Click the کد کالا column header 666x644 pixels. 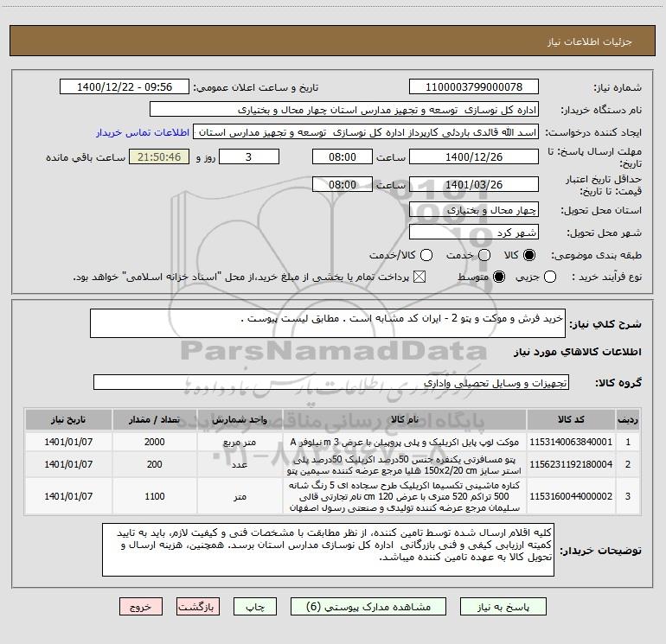[571, 419]
